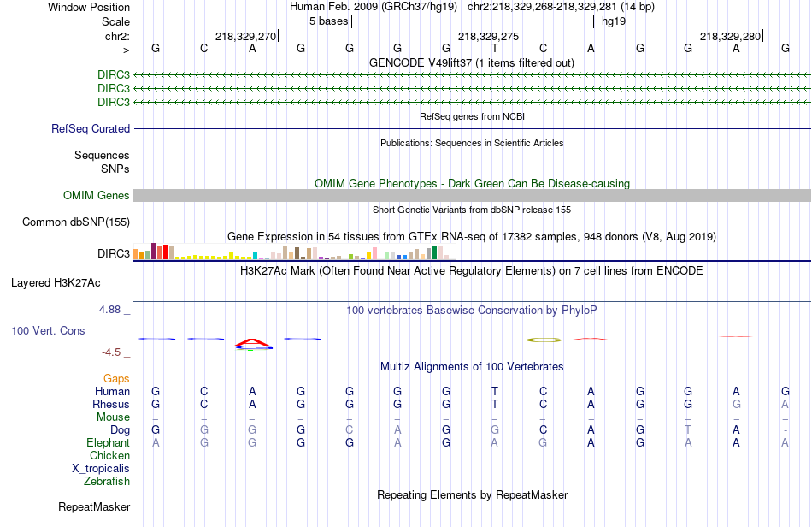Open the Multiz Alignments of 100 Vertebrates title
812x527 pixels.
tap(472, 366)
